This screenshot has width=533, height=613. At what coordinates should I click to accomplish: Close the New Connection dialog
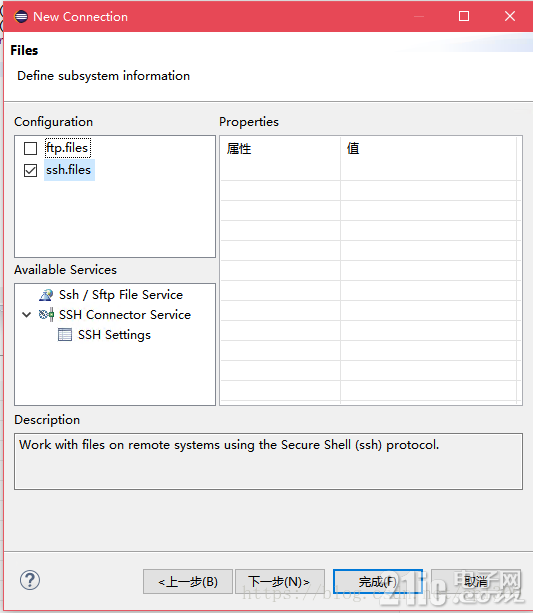tap(510, 16)
